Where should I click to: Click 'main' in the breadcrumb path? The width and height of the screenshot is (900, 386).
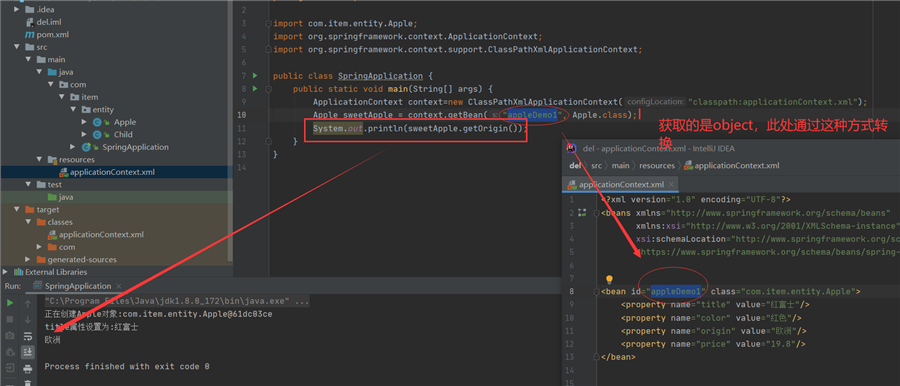(620, 165)
